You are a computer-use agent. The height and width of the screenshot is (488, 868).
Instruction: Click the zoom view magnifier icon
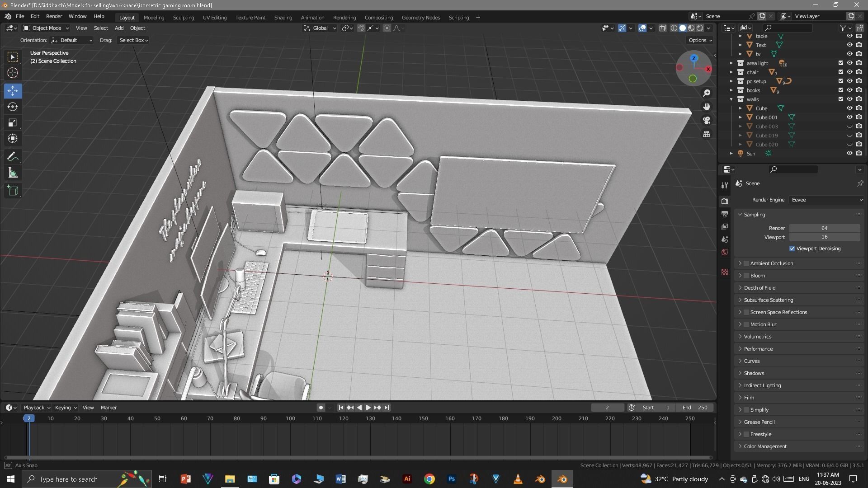click(x=707, y=93)
